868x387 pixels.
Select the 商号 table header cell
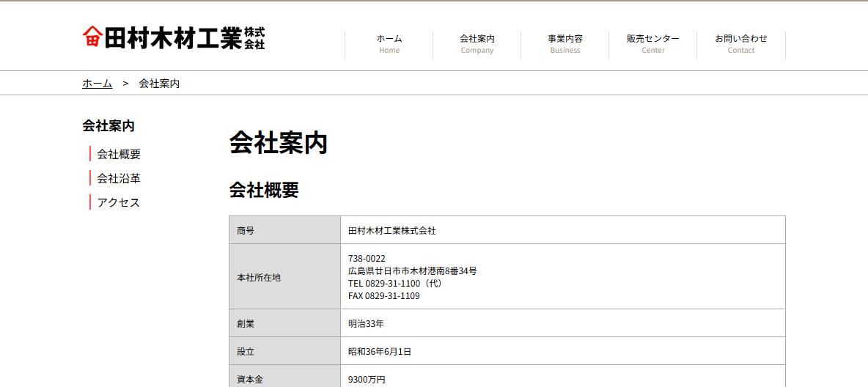pyautogui.click(x=285, y=230)
